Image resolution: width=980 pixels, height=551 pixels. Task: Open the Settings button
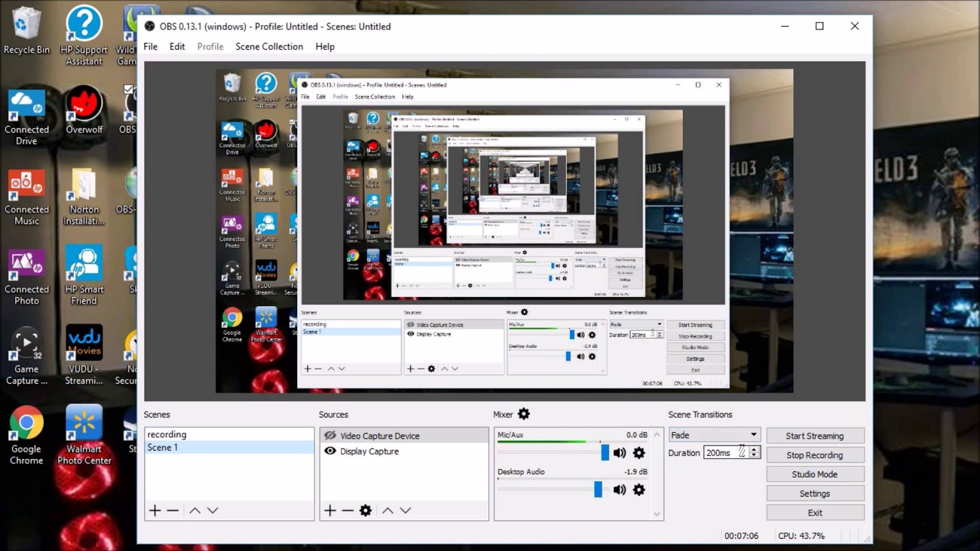click(815, 493)
